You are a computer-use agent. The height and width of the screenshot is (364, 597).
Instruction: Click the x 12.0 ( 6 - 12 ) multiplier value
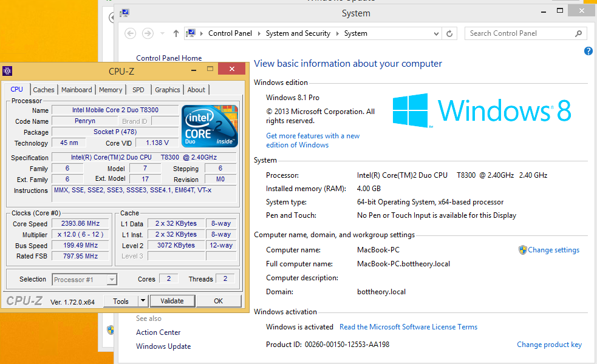[x=80, y=234]
